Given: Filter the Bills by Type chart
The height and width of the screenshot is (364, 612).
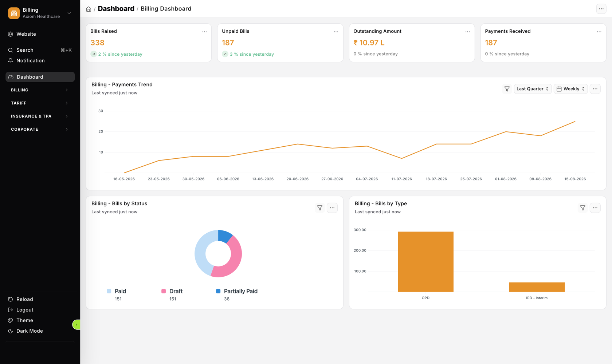Looking at the screenshot, I should coord(582,208).
